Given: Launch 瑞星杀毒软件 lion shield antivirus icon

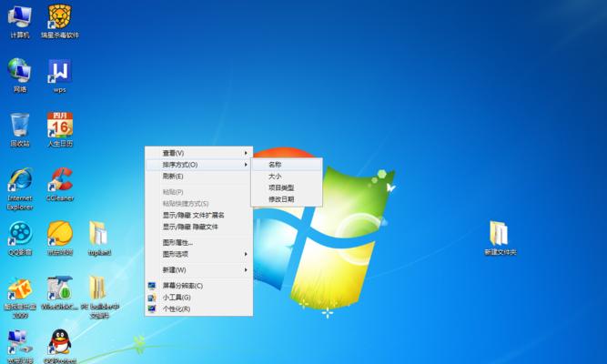Looking at the screenshot, I should (x=60, y=17).
